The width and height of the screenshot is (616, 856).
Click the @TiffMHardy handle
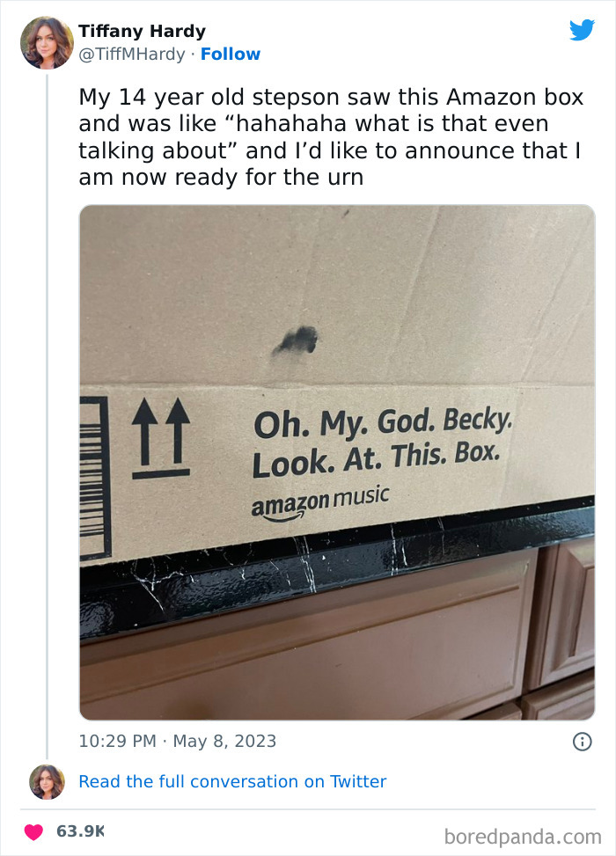[x=131, y=54]
